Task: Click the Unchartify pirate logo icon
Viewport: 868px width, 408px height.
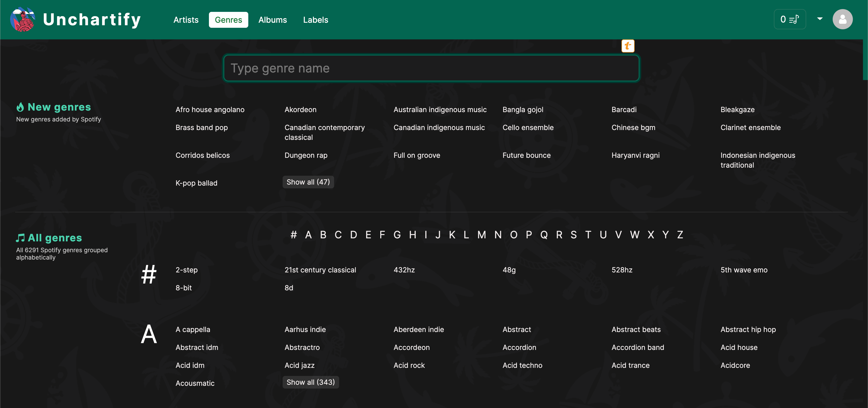Action: 22,19
